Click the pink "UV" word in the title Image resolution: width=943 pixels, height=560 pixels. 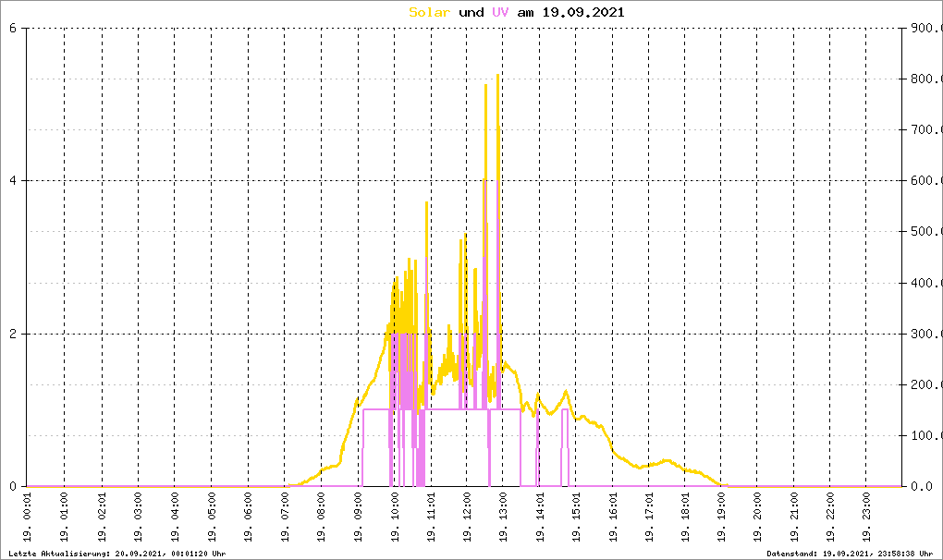click(x=500, y=12)
